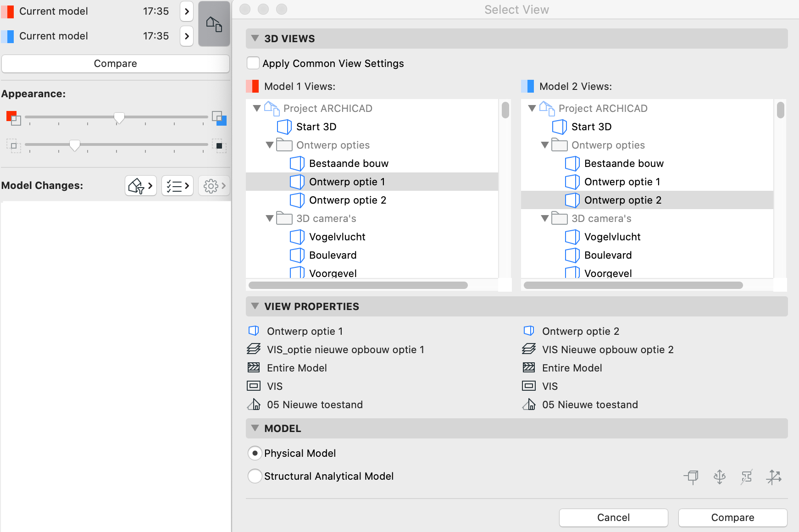Image resolution: width=799 pixels, height=532 pixels.
Task: Collapse the MODEL section
Action: point(255,428)
